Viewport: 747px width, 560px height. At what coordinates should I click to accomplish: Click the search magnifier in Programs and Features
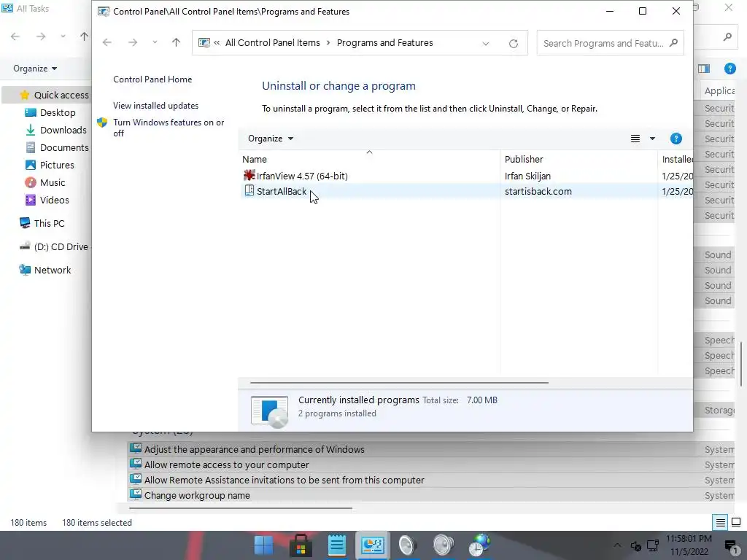673,43
